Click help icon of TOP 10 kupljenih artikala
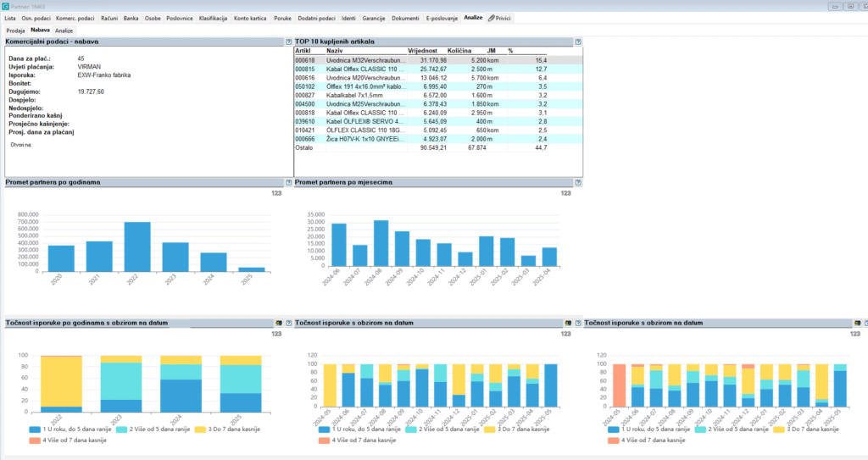868x460 pixels. [x=577, y=42]
